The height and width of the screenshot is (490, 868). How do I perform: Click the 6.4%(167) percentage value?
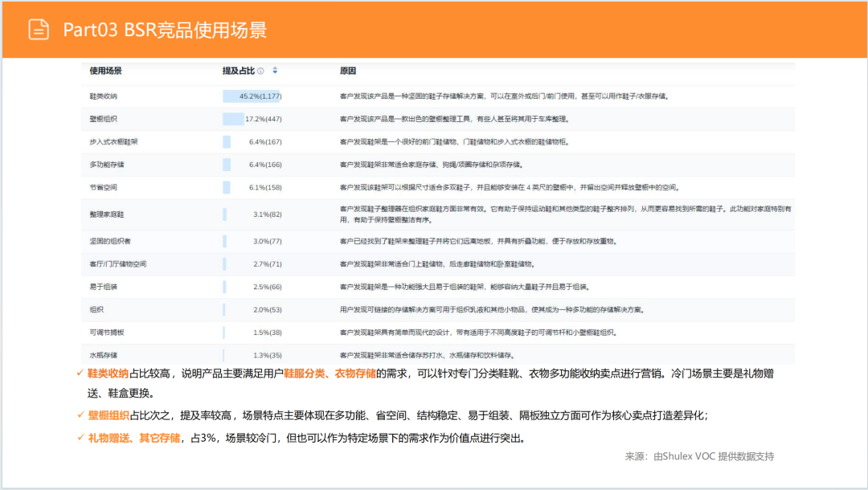(265, 141)
